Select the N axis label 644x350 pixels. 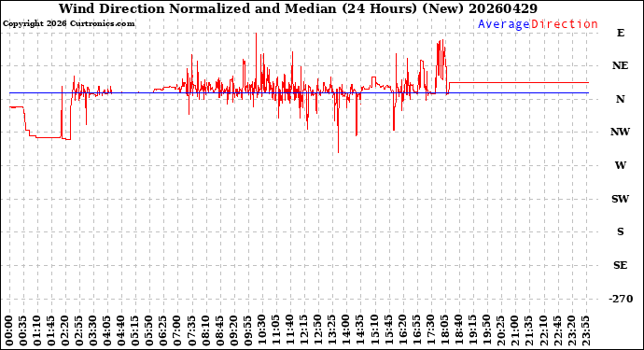620,99
